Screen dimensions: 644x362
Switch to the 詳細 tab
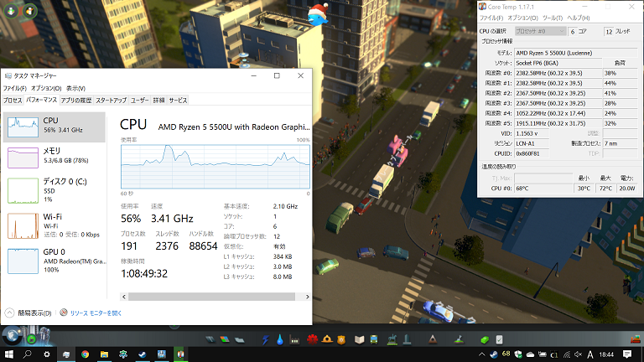click(x=159, y=101)
